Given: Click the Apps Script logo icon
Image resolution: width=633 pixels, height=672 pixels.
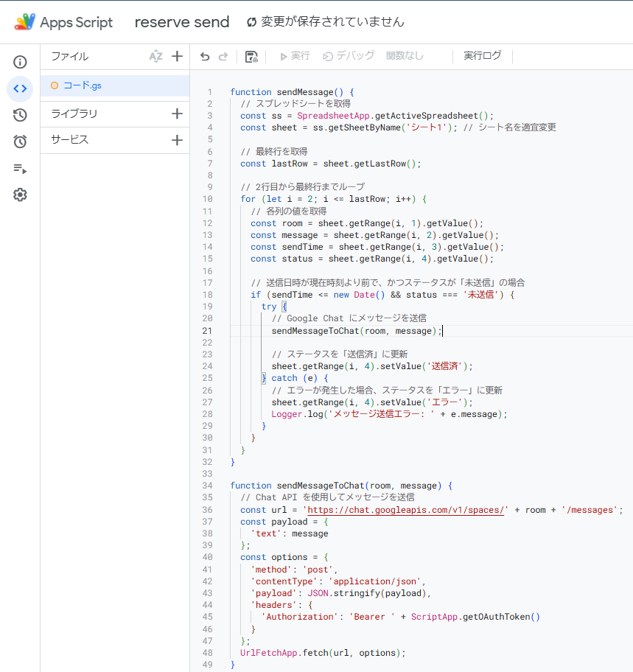Looking at the screenshot, I should click(25, 22).
